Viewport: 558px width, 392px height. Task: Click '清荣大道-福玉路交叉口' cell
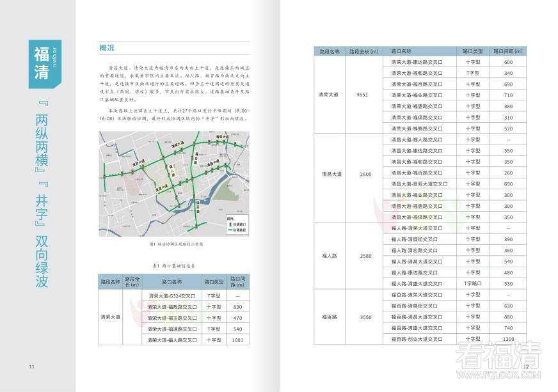[x=172, y=318]
